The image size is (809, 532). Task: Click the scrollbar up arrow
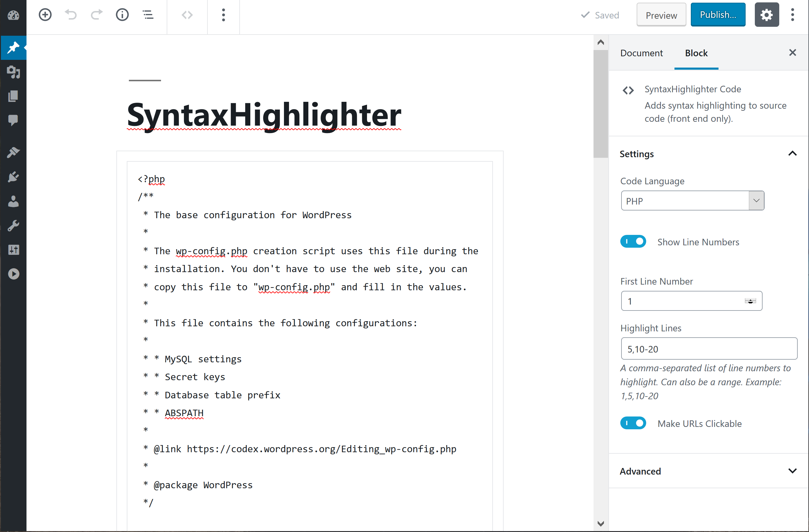[x=601, y=43]
